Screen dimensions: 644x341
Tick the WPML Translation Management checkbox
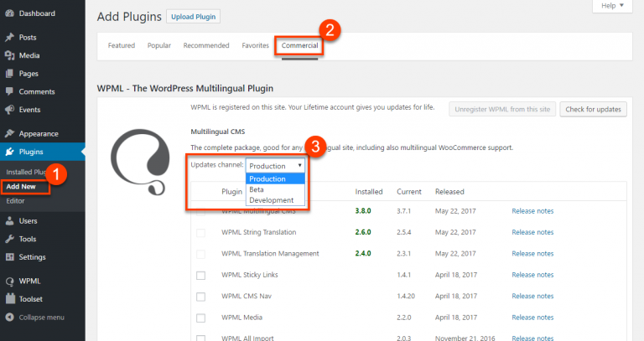pyautogui.click(x=201, y=254)
